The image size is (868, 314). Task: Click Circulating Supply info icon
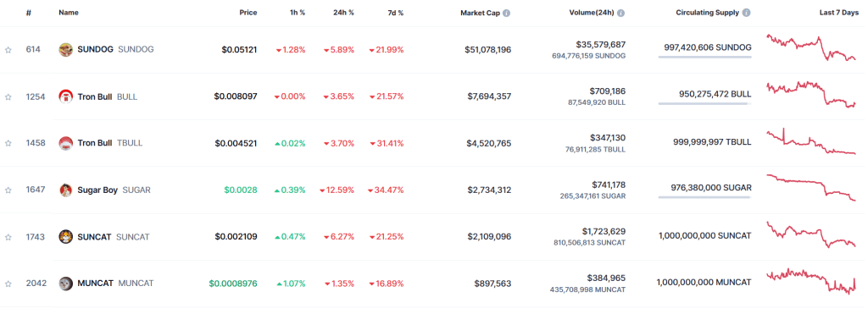747,14
